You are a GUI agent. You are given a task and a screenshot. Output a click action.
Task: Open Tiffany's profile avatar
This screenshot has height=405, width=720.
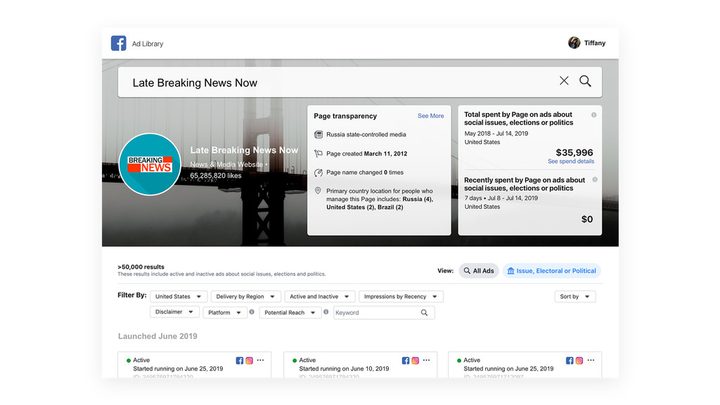(574, 43)
